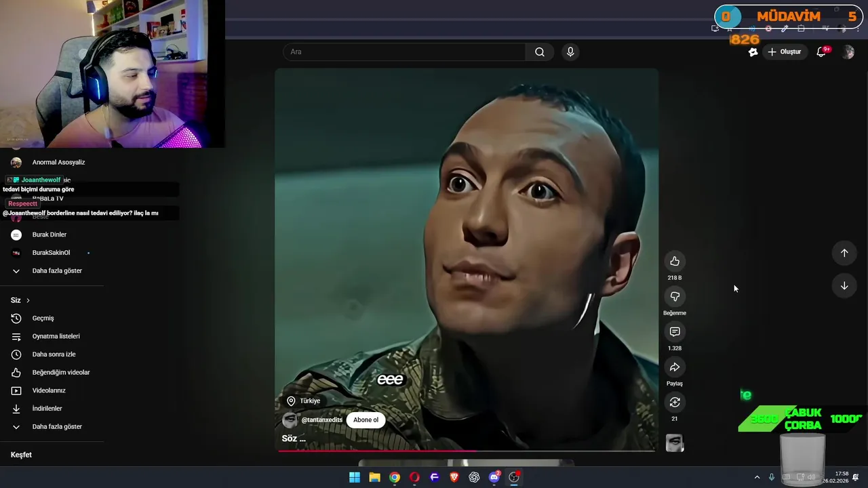The height and width of the screenshot is (488, 868).
Task: Click the Ara search field
Action: 404,52
